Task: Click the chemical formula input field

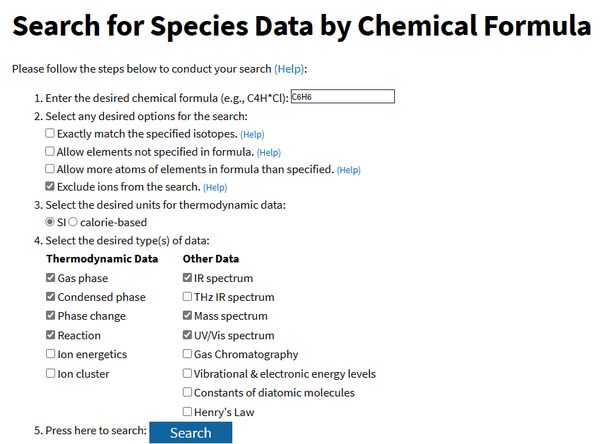Action: tap(342, 97)
